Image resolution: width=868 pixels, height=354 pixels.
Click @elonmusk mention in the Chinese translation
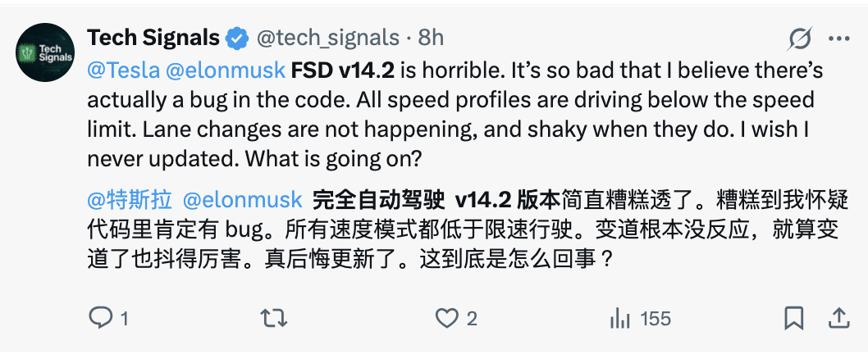(243, 200)
